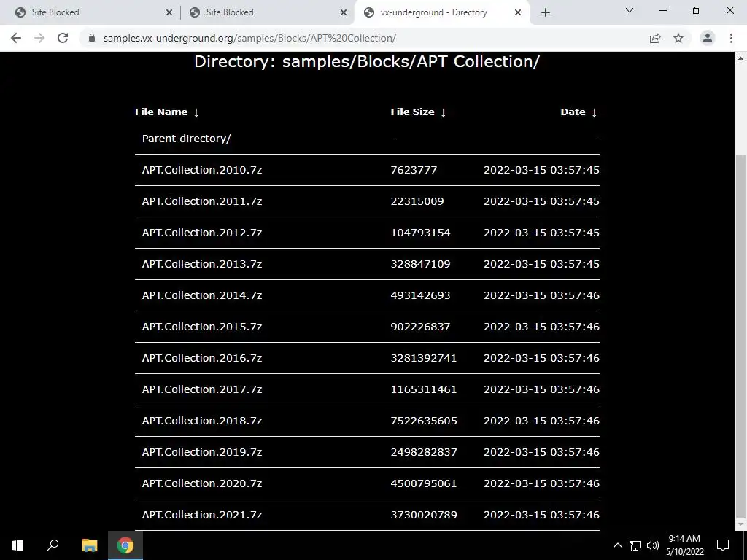Screen dimensions: 747x560
Task: Sort by Date column
Action: [x=578, y=112]
